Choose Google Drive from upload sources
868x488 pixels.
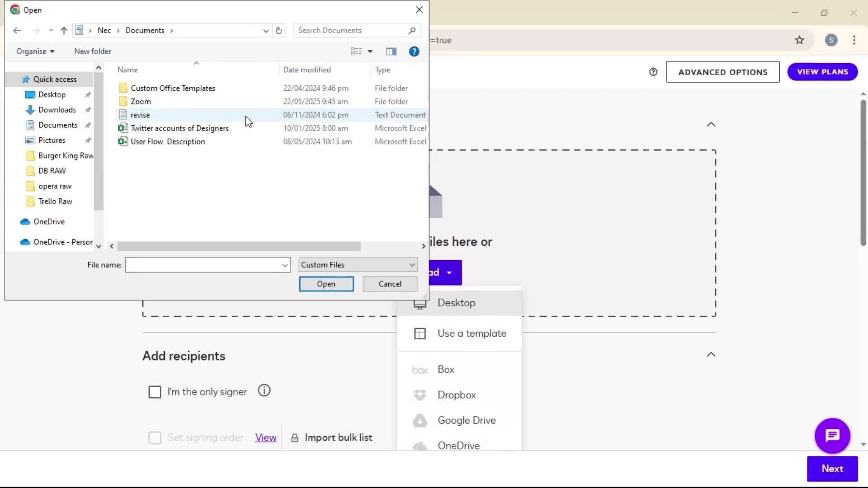point(459,420)
